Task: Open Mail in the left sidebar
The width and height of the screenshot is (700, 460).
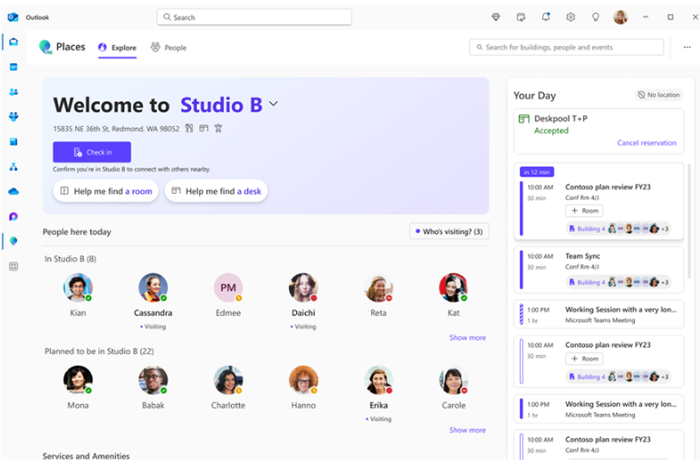Action: click(x=13, y=42)
